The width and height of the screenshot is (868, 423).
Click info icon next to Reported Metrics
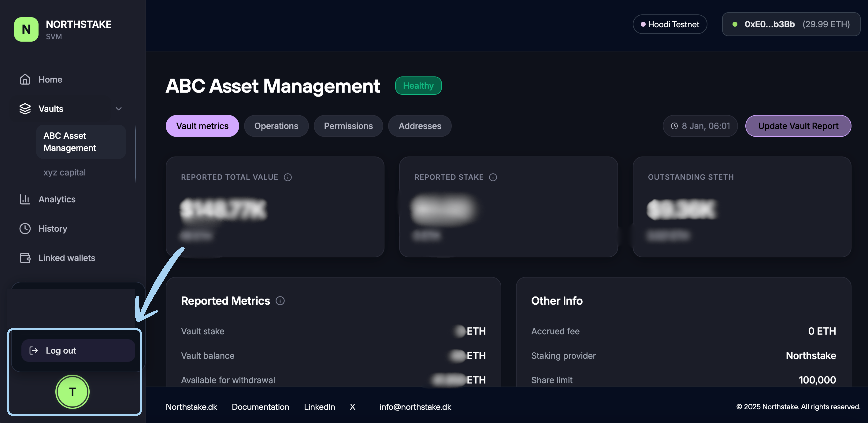click(280, 301)
